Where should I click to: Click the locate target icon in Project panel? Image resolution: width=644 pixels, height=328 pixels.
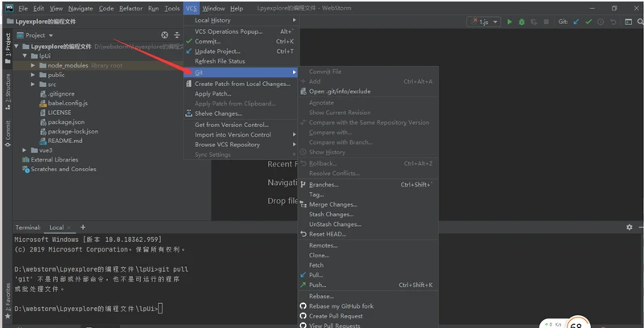[165, 35]
